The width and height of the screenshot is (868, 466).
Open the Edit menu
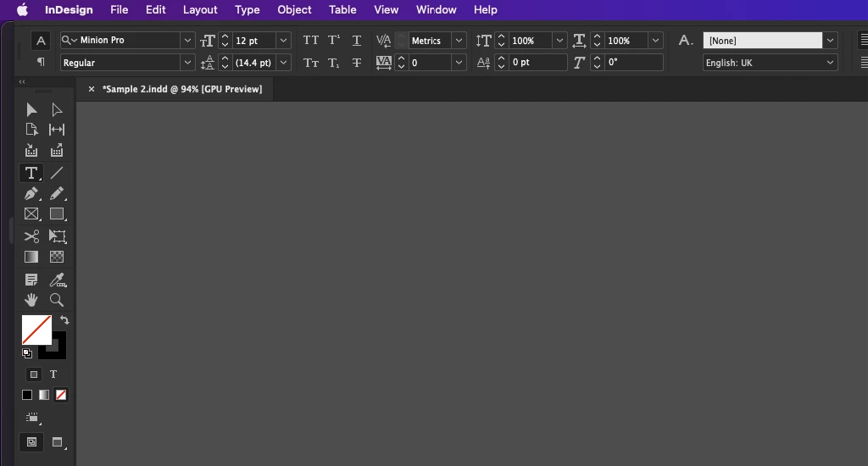coord(156,10)
